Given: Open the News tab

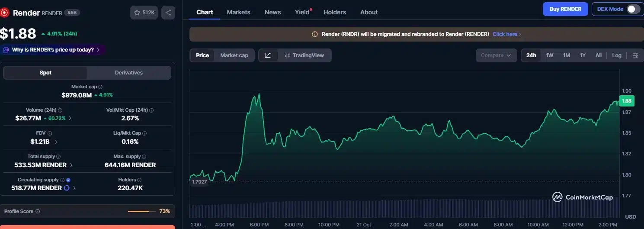Looking at the screenshot, I should [x=272, y=12].
